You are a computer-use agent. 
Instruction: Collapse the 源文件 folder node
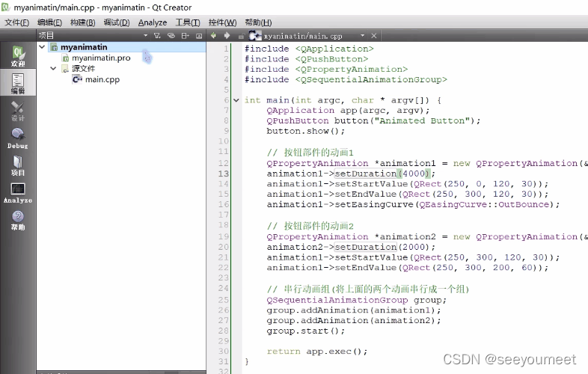point(53,68)
